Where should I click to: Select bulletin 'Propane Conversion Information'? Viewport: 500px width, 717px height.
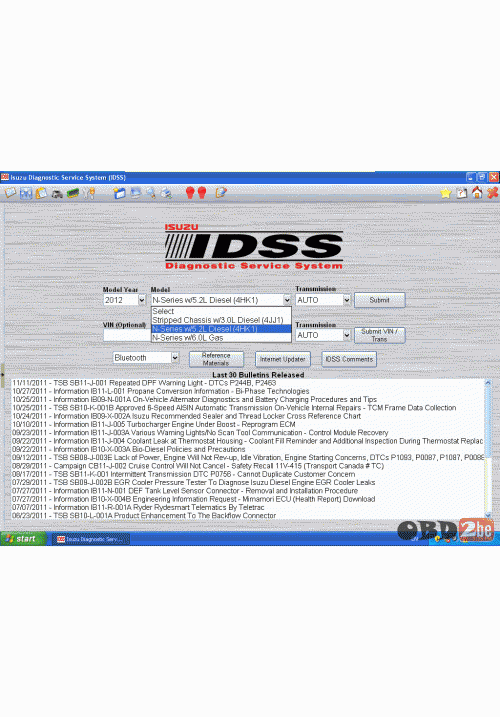point(161,391)
